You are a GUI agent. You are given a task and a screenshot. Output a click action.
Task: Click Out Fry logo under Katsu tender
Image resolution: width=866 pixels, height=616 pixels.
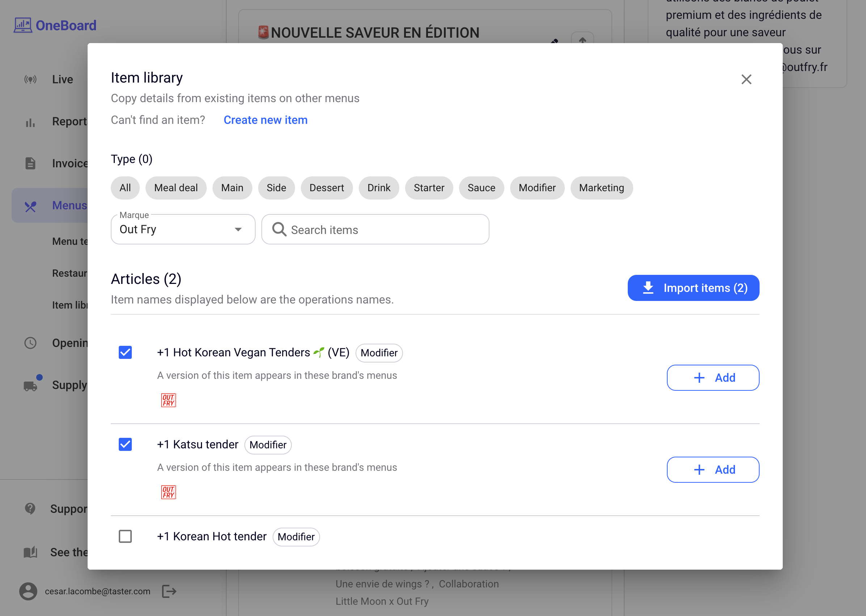pos(168,493)
